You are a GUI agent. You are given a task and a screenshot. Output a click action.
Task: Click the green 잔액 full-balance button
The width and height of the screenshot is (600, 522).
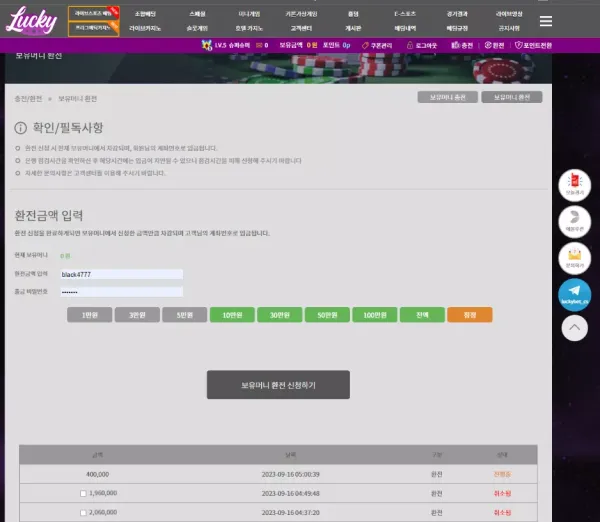tap(422, 315)
